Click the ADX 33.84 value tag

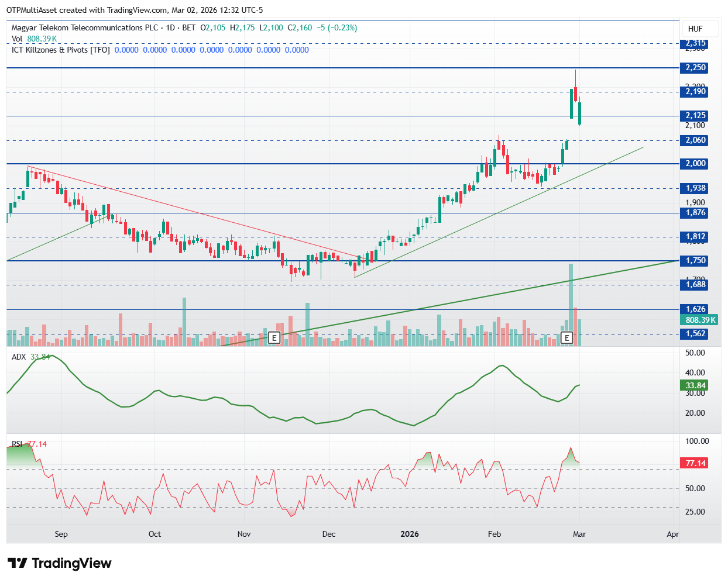pos(696,385)
